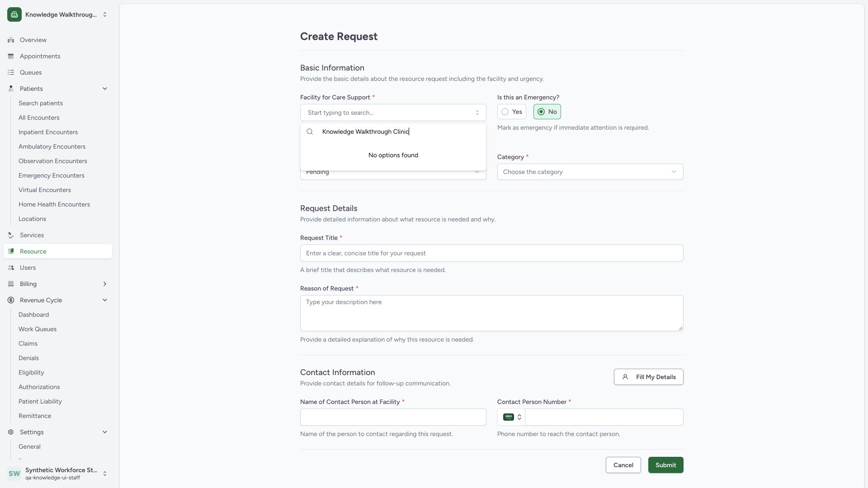Screen dimensions: 868x488
Task: Click the Cancel button
Action: point(623,465)
